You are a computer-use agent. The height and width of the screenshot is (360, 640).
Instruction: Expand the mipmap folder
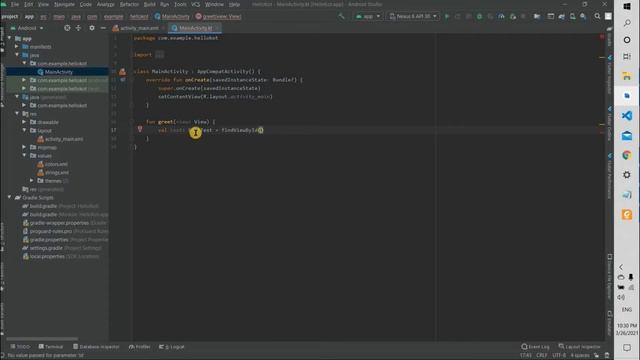click(24, 147)
